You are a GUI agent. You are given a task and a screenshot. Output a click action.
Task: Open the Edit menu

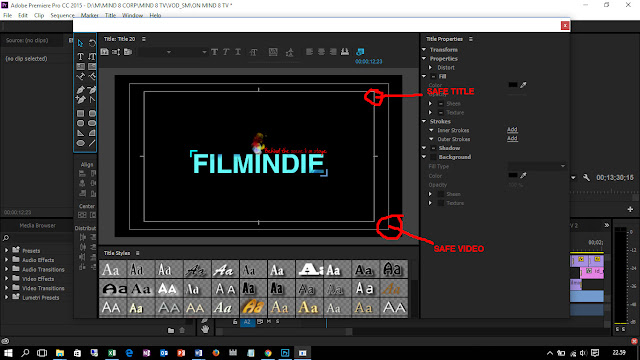pyautogui.click(x=23, y=16)
